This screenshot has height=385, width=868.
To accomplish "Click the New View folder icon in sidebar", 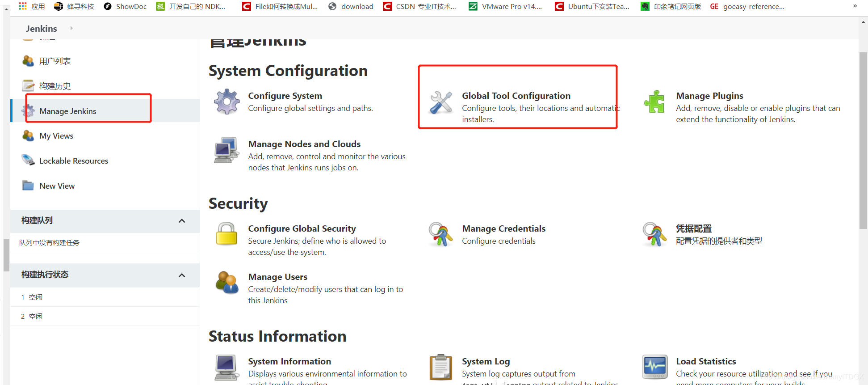I will (x=28, y=185).
